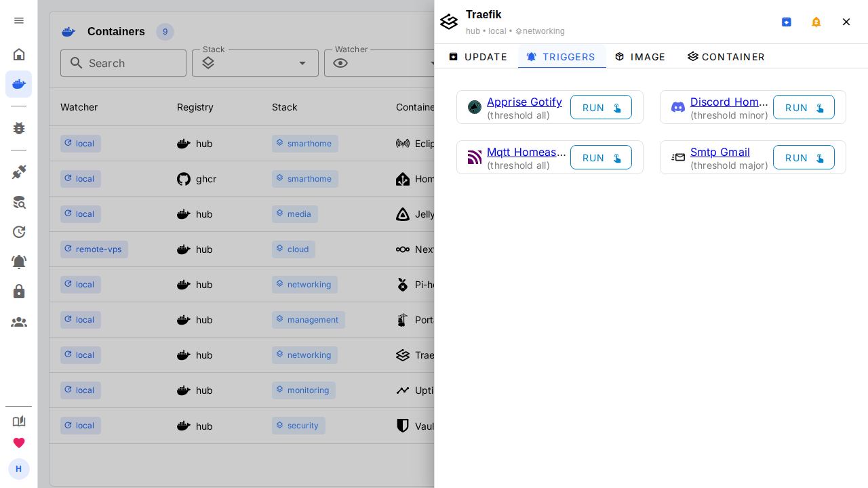Open the lock authentication icon in sidebar
This screenshot has height=488, width=868.
(x=19, y=291)
